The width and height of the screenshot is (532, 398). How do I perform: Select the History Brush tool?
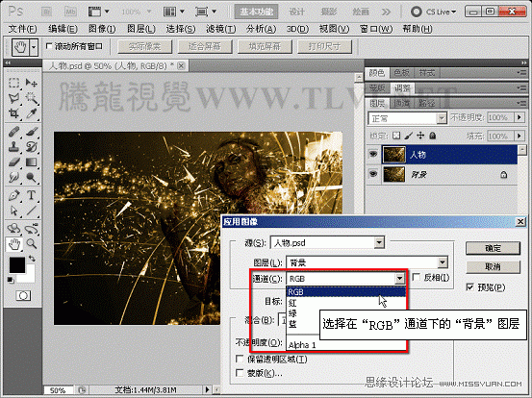click(x=31, y=147)
